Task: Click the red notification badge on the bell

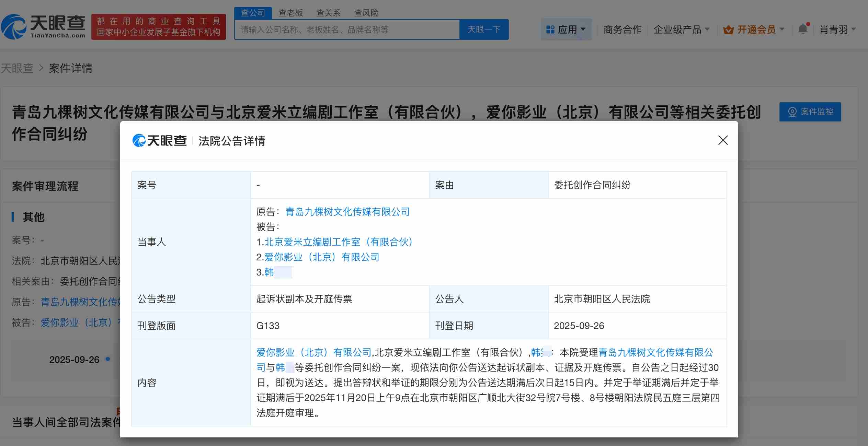Action: coord(809,23)
